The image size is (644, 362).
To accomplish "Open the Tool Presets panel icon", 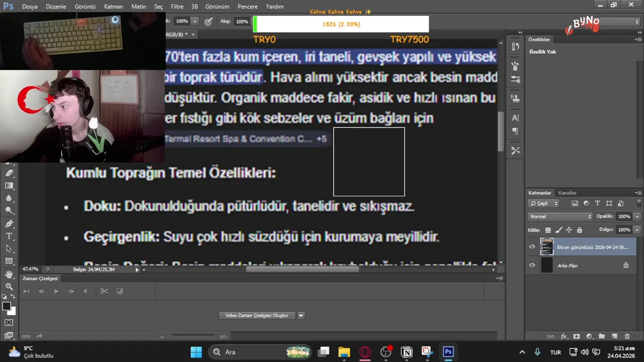I will tap(515, 150).
